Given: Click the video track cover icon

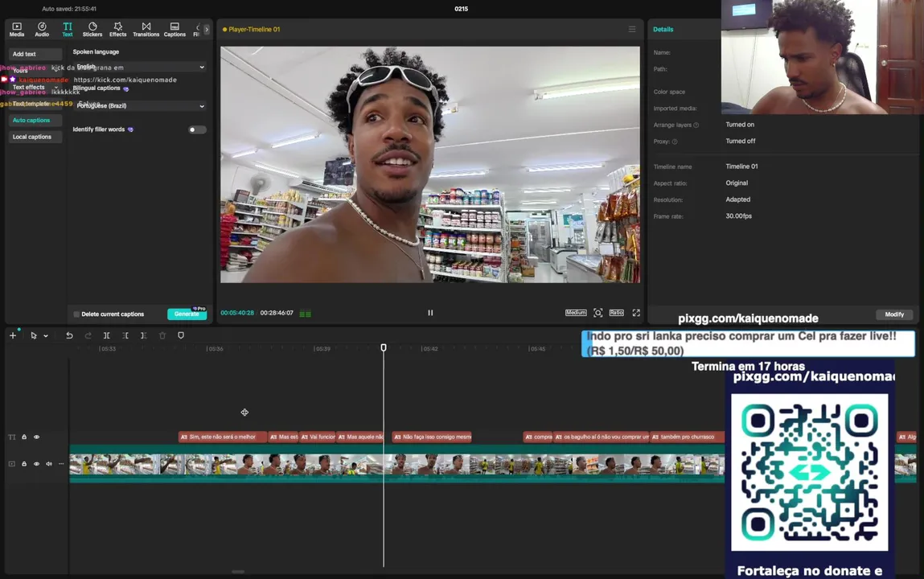Looking at the screenshot, I should coord(12,463).
